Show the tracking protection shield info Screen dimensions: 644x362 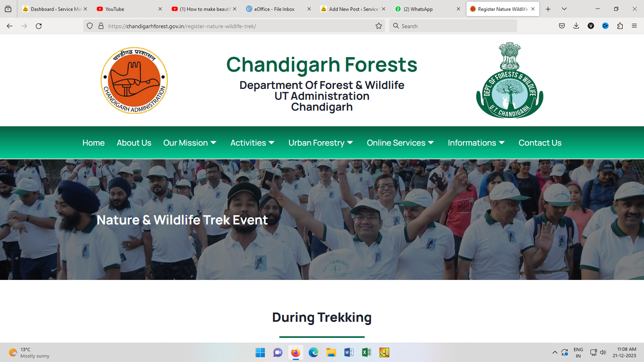pos(90,26)
